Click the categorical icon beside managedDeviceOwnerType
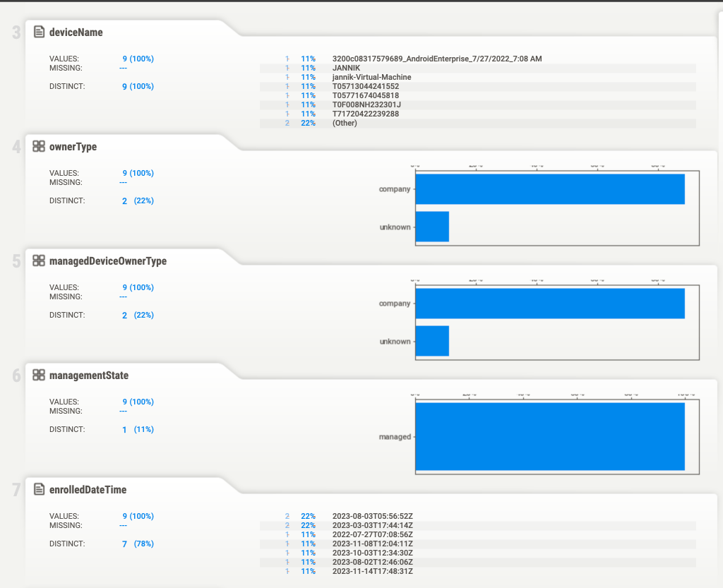 (x=40, y=260)
